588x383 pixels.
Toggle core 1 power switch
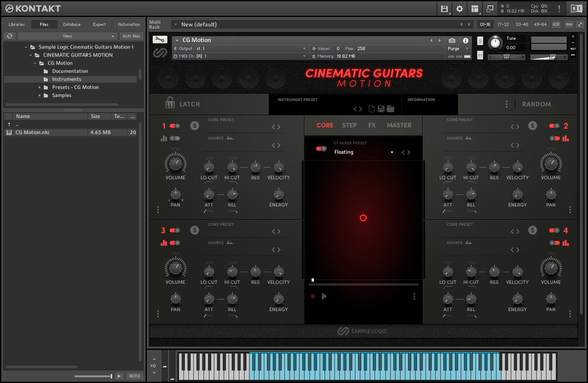pyautogui.click(x=175, y=126)
